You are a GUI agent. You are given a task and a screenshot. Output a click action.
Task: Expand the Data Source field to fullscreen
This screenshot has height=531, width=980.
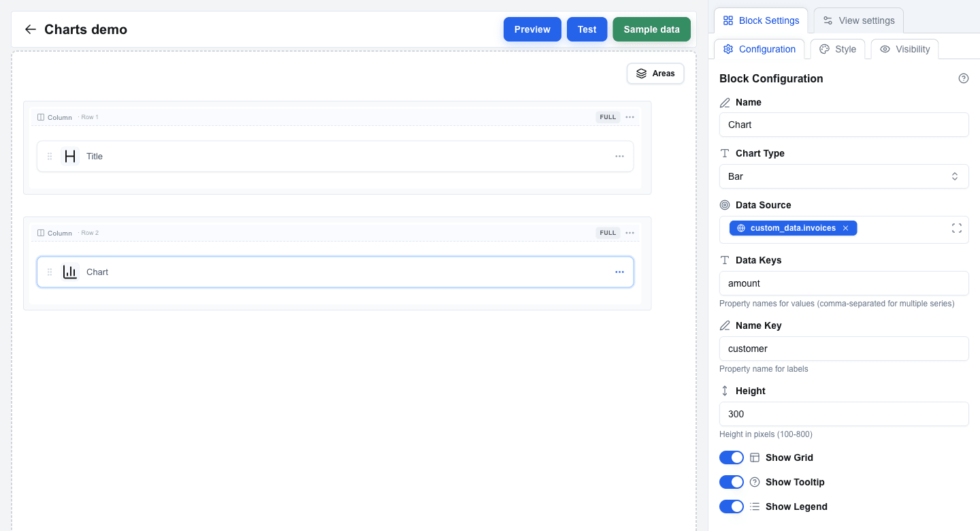pos(956,228)
